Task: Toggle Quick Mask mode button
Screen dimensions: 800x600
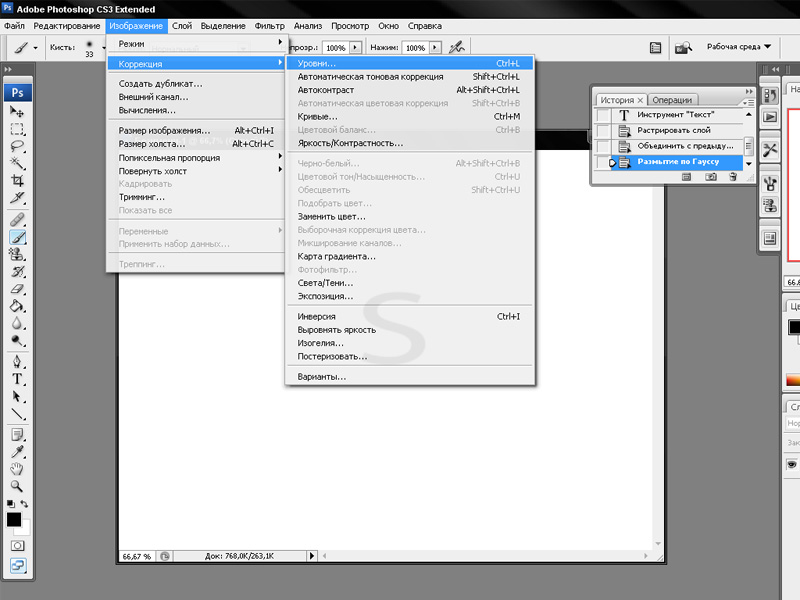Action: click(x=17, y=546)
